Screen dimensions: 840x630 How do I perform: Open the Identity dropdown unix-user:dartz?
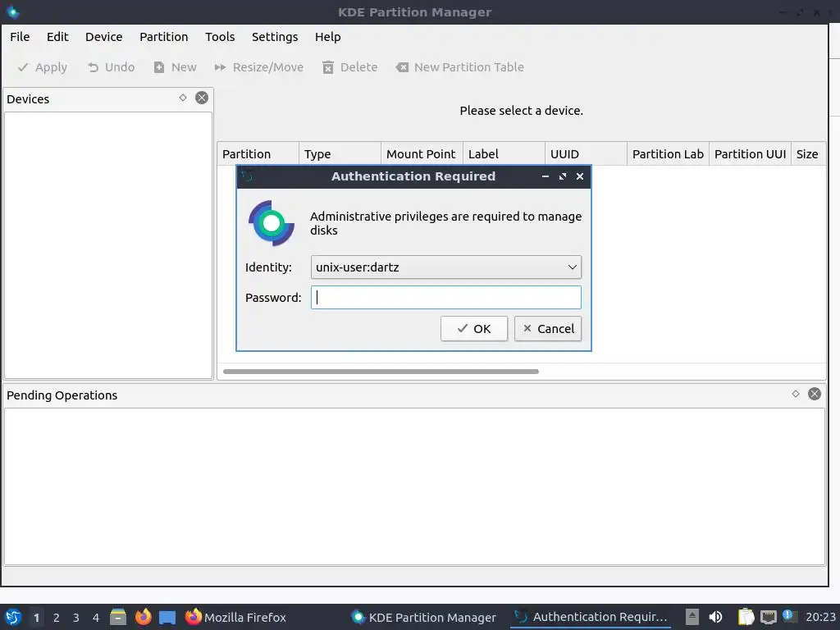tap(445, 267)
